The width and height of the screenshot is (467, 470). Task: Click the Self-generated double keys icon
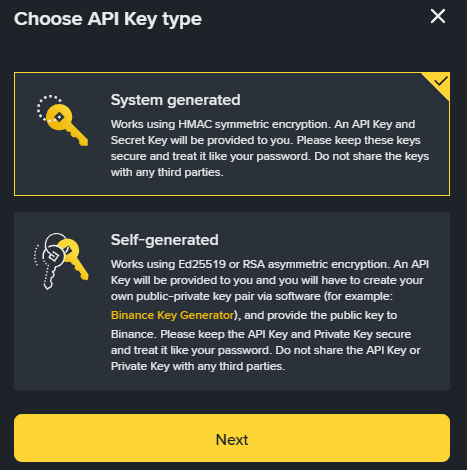click(61, 261)
